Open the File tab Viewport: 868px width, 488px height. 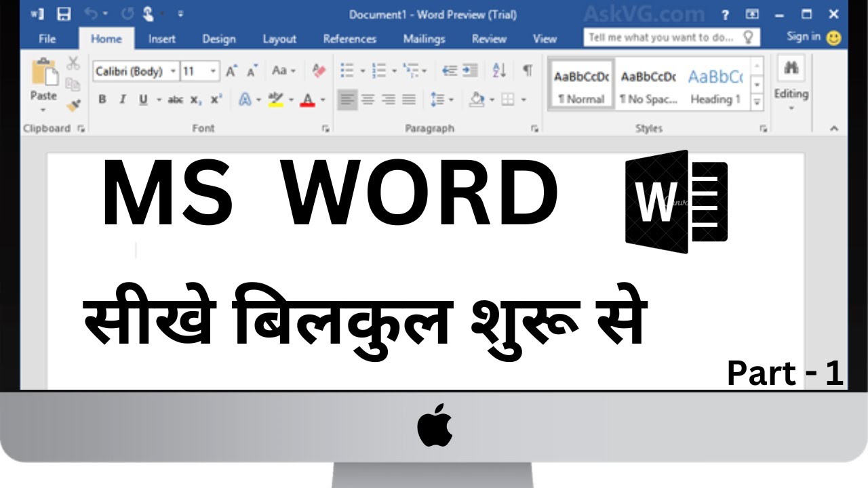point(47,39)
